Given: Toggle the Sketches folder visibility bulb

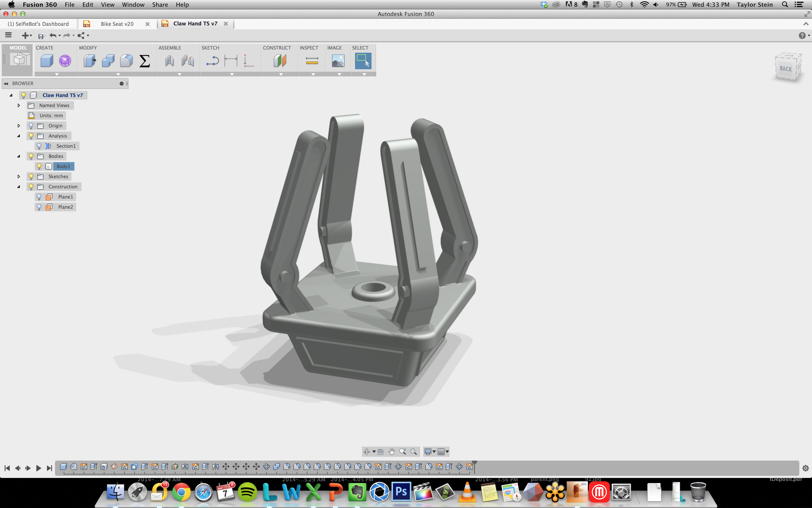Looking at the screenshot, I should [31, 177].
